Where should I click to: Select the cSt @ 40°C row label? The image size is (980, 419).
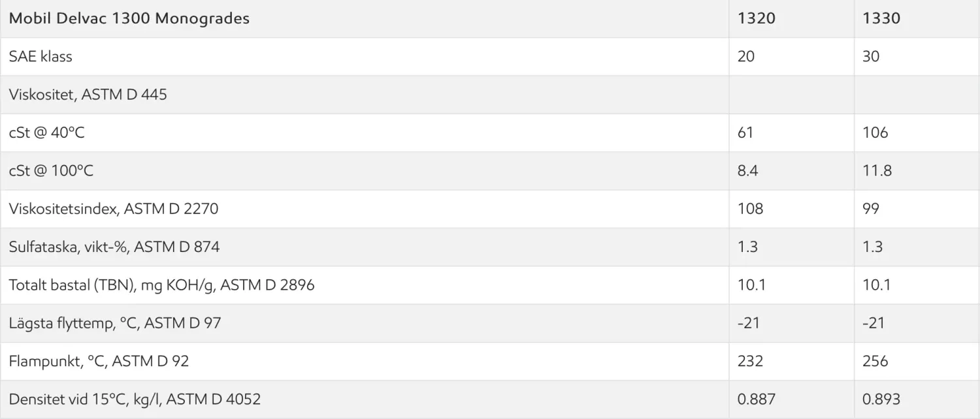(x=46, y=132)
